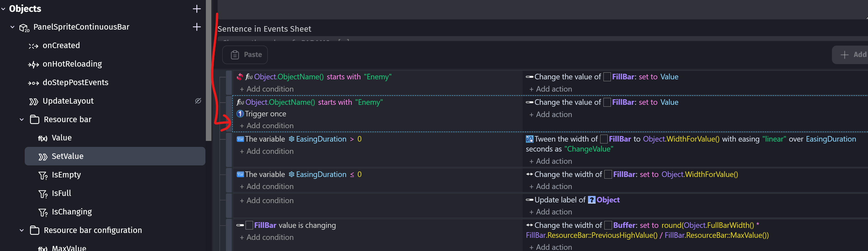Click the question mark icon before Object label

(x=591, y=200)
